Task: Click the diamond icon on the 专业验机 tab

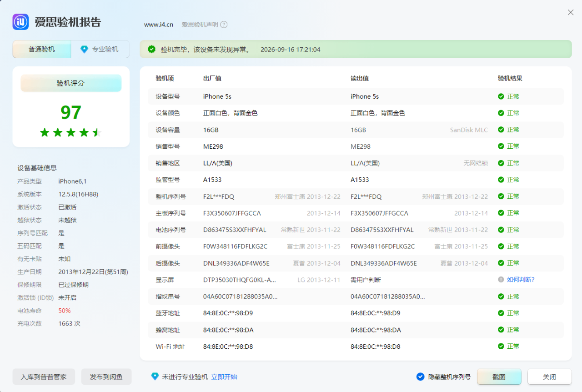Action: [x=84, y=49]
